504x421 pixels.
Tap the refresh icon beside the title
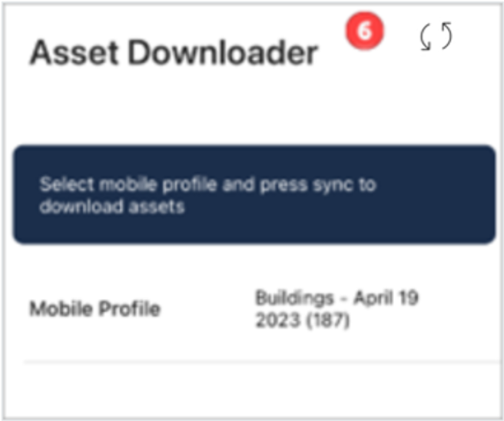[x=436, y=36]
